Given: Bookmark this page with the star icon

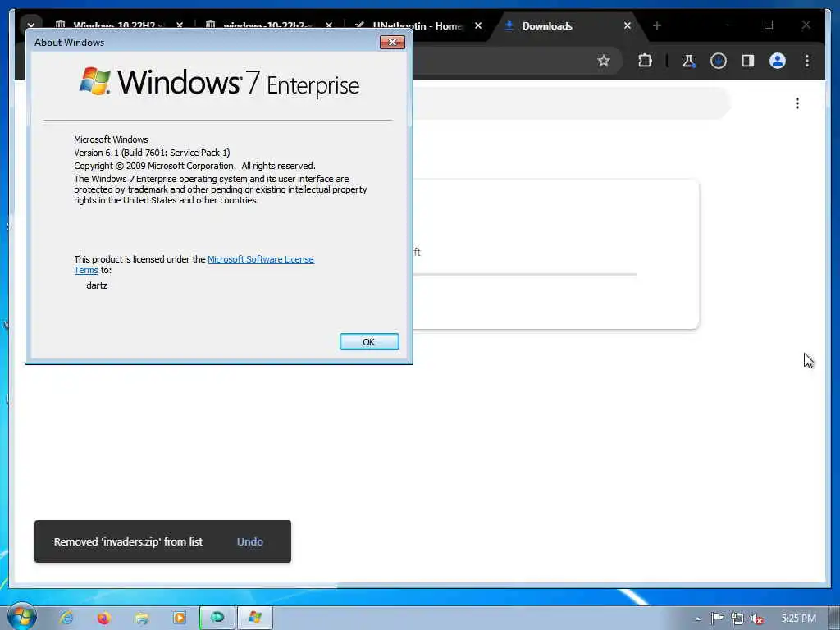Looking at the screenshot, I should [604, 61].
